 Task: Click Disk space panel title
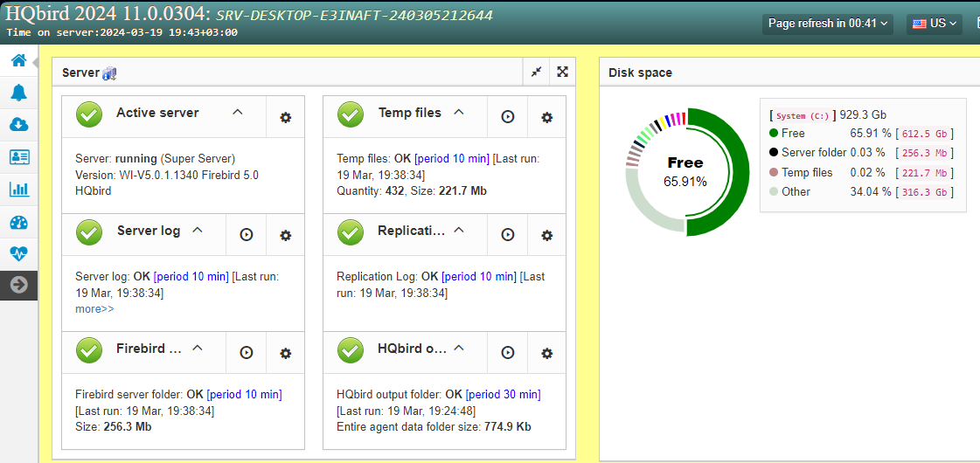pos(640,73)
